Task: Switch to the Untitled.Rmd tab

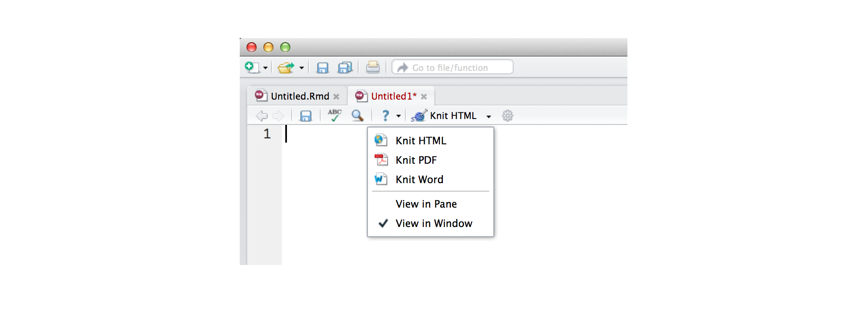Action: 300,96
